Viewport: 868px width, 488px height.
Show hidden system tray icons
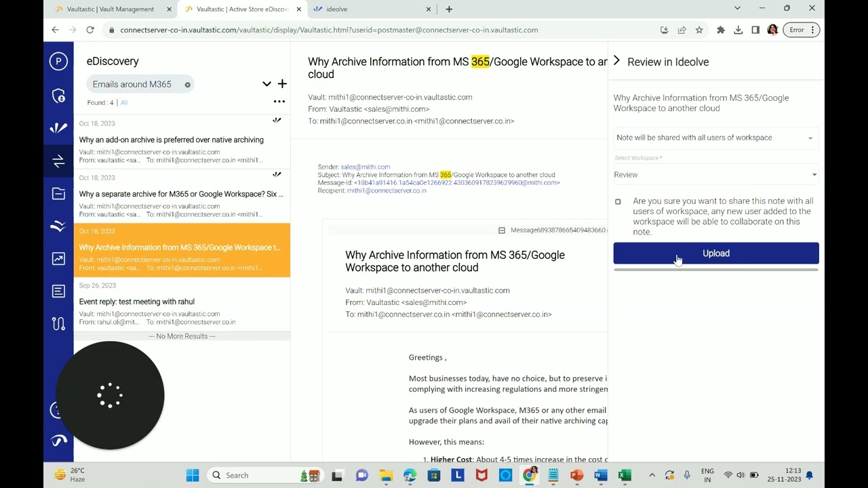(x=652, y=475)
